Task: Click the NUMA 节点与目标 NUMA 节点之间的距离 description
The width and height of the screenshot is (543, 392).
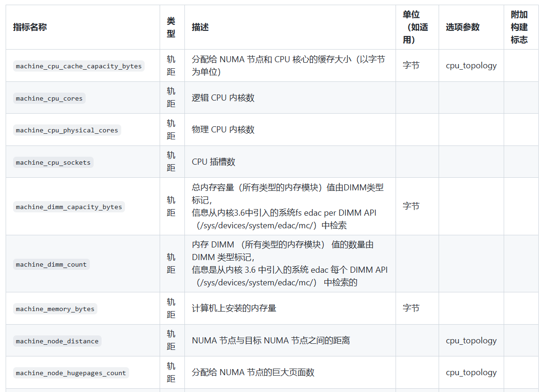Action: (271, 341)
